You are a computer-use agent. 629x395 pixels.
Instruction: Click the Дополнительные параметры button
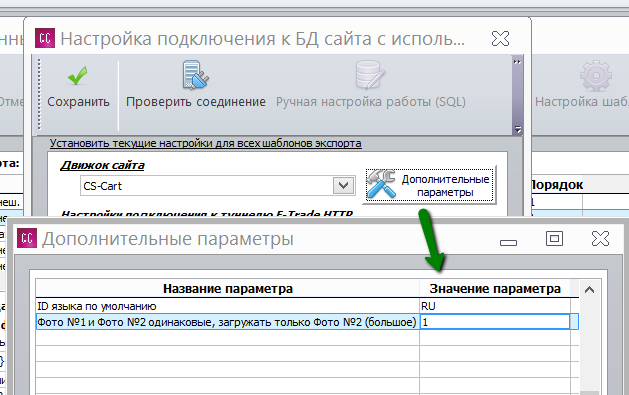430,185
